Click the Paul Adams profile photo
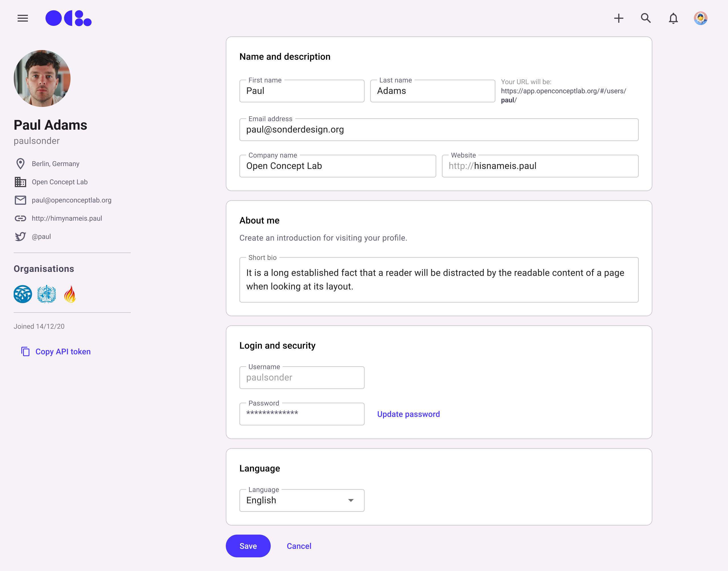Image resolution: width=728 pixels, height=571 pixels. 42,78
